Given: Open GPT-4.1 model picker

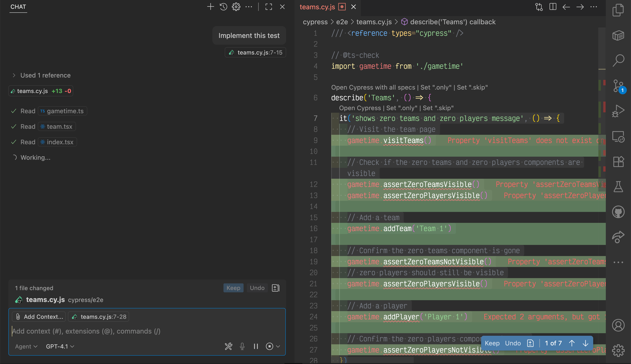Looking at the screenshot, I should tap(60, 346).
